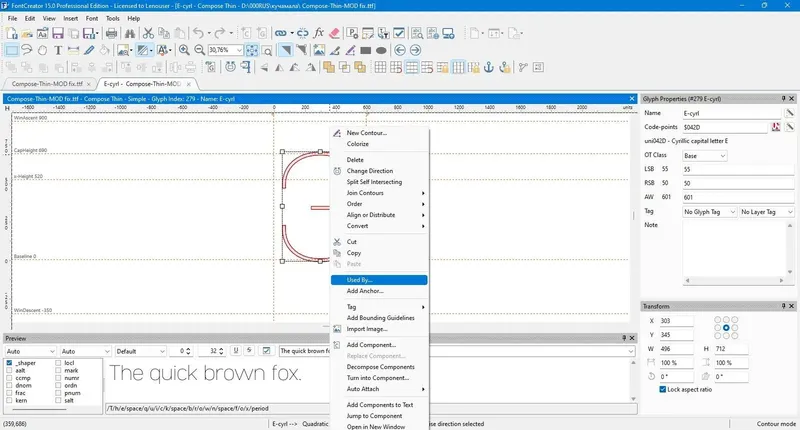
Task: Select the Text tool T icon
Action: (x=58, y=50)
